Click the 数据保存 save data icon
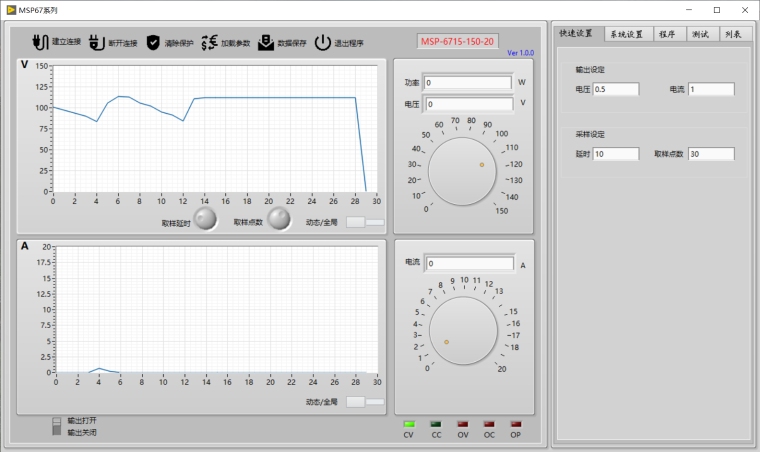 pyautogui.click(x=266, y=43)
